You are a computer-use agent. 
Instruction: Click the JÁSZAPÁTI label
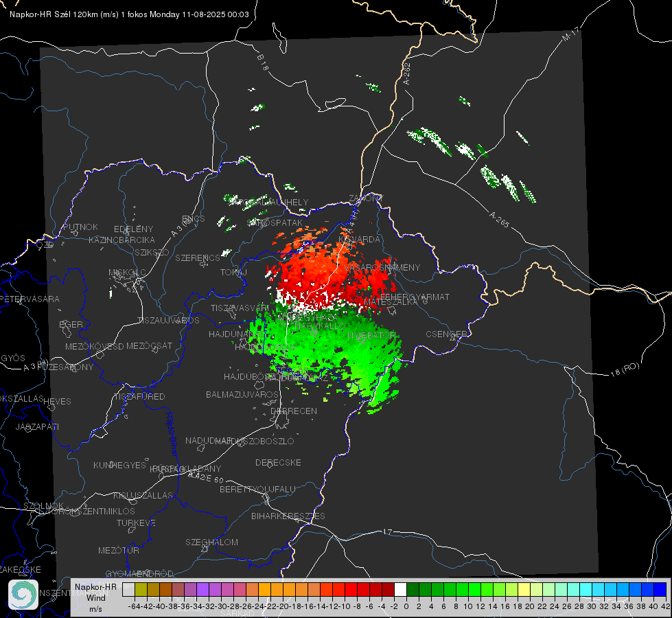[x=37, y=426]
